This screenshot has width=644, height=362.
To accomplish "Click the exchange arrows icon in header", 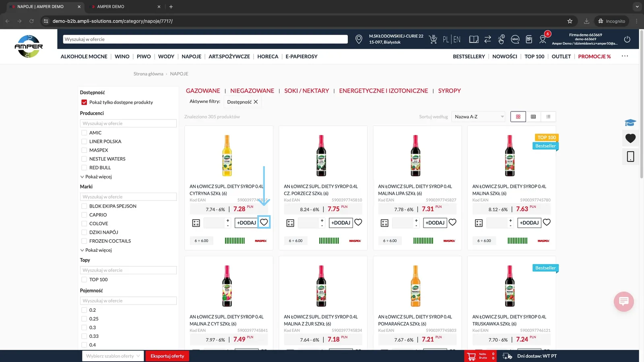I will (x=487, y=39).
